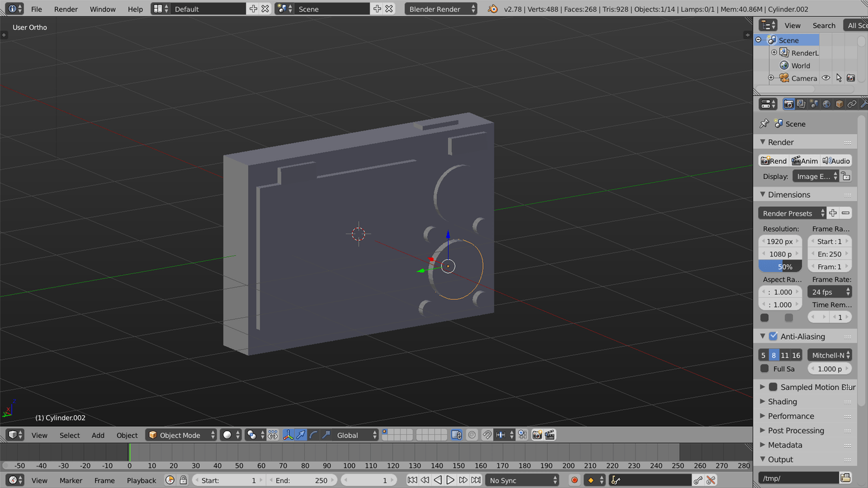Enable the Full Sample checkbox
The image size is (868, 488).
[765, 369]
